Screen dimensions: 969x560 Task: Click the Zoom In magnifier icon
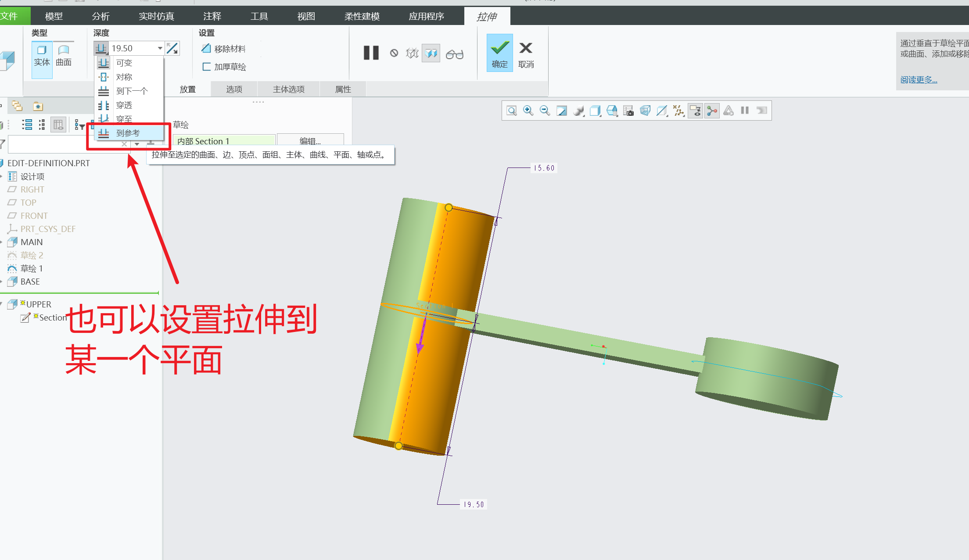[528, 111]
